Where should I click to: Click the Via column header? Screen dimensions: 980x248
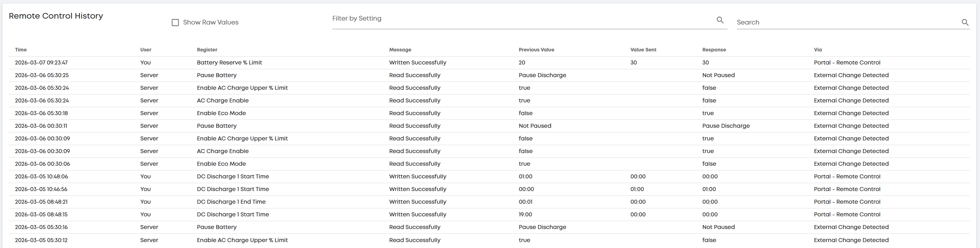click(x=818, y=50)
